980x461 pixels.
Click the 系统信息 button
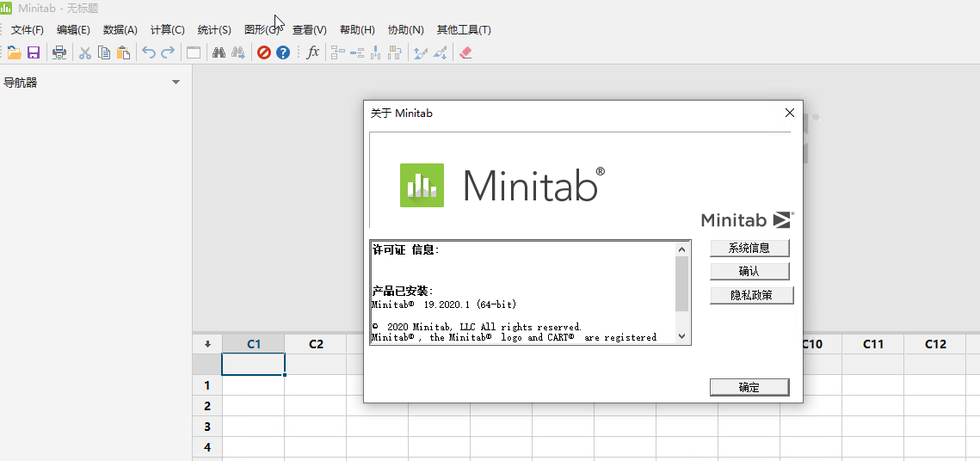(x=749, y=248)
